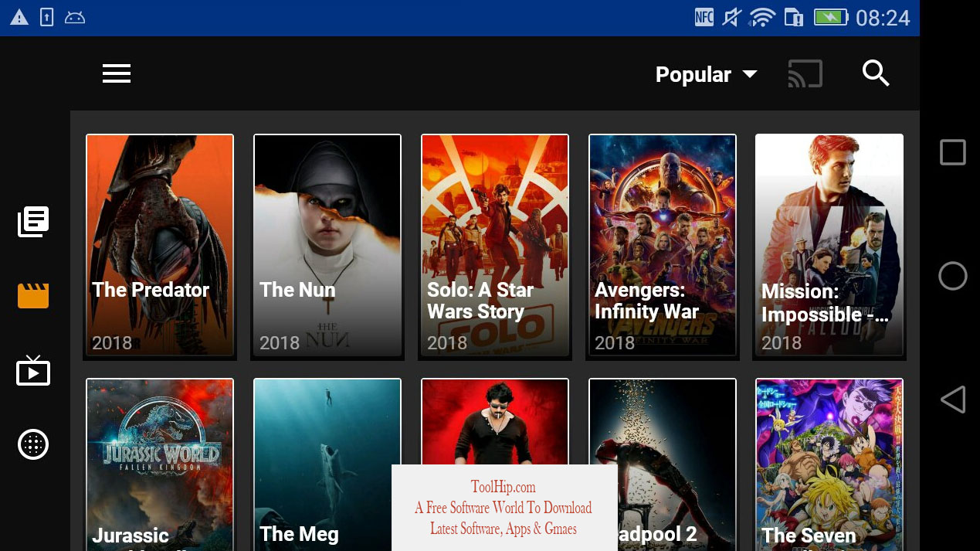980x551 pixels.
Task: Tap the Android home circle button
Action: tap(952, 276)
